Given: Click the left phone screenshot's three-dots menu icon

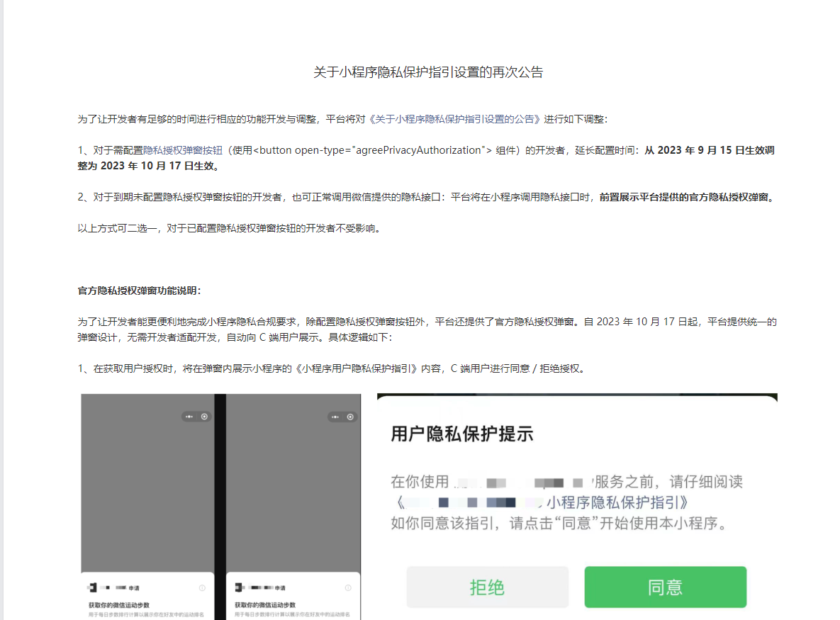Looking at the screenshot, I should [x=189, y=417].
